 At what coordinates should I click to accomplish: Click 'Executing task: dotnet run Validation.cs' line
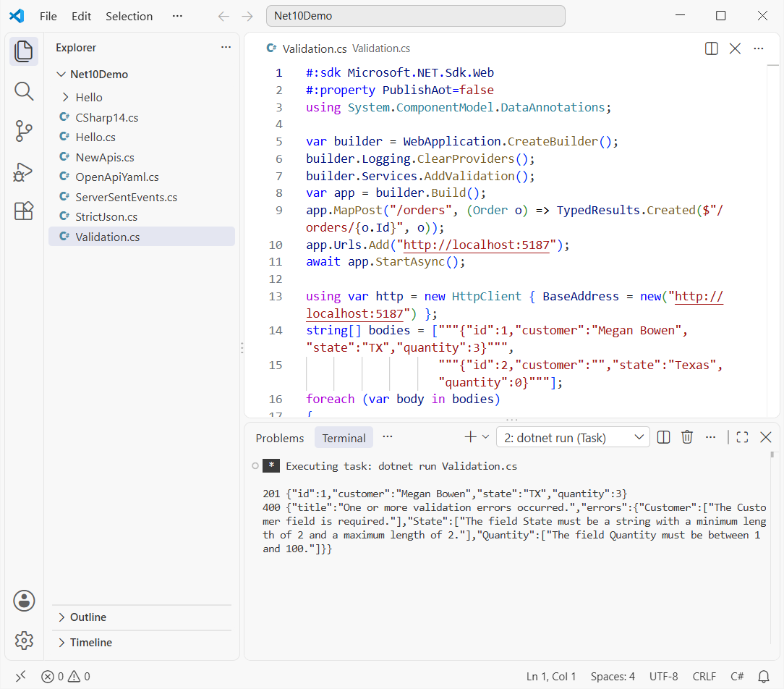(401, 466)
